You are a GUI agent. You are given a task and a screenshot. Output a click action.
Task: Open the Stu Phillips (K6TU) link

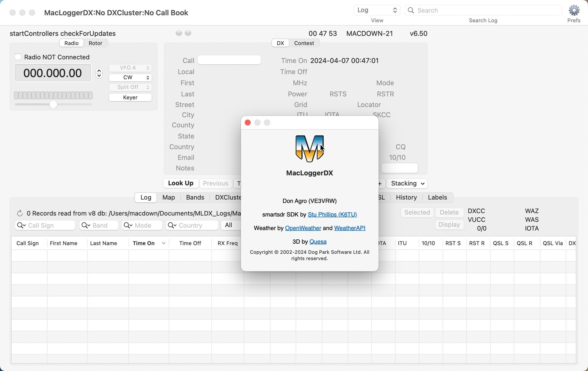pyautogui.click(x=332, y=215)
